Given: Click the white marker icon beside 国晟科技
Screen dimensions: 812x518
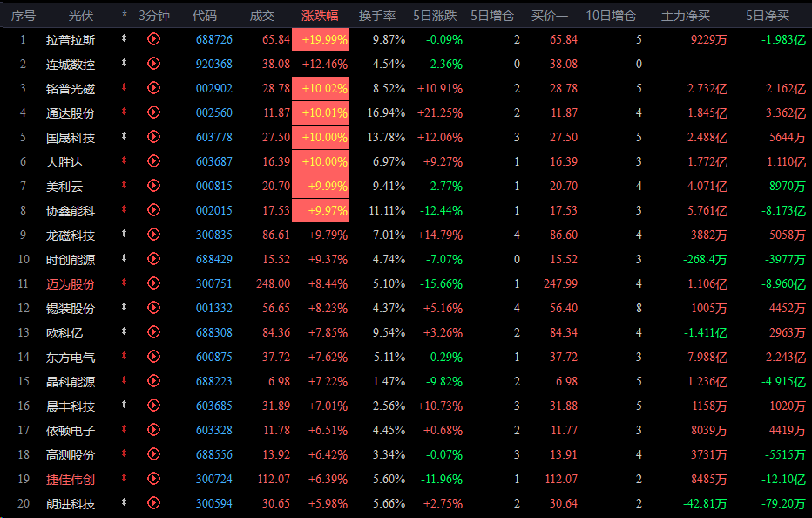Looking at the screenshot, I should 125,137.
